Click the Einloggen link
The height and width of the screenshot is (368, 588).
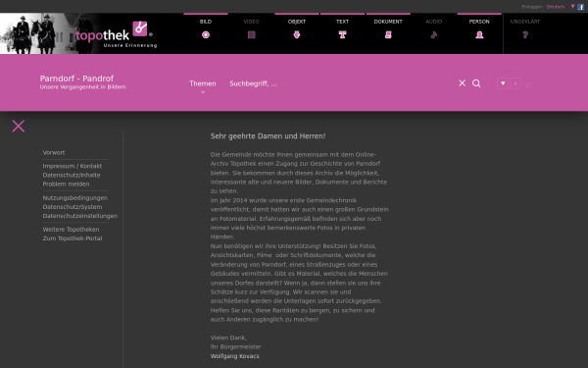tap(532, 7)
